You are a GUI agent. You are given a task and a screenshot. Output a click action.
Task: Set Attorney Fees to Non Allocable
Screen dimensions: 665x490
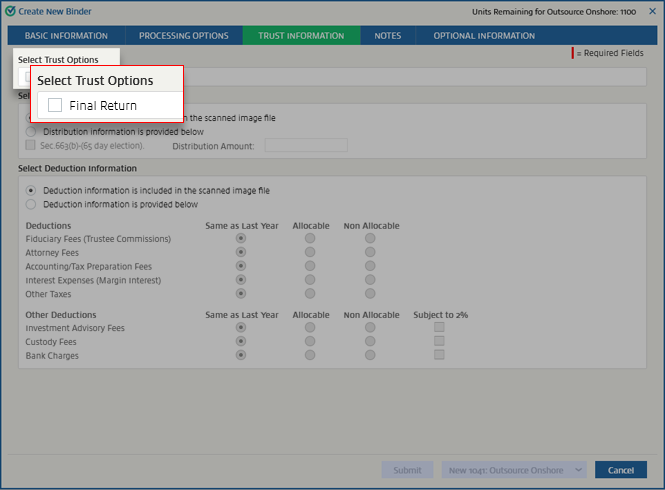coord(370,253)
